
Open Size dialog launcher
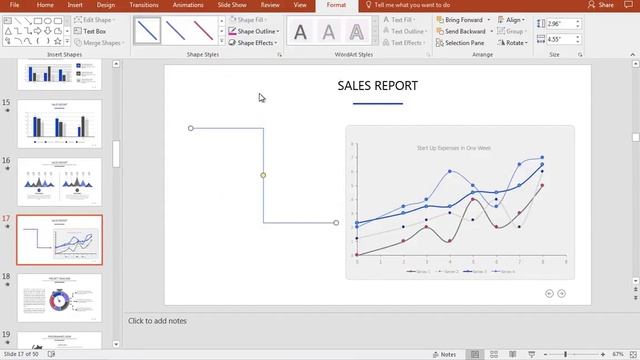pyautogui.click(x=580, y=55)
